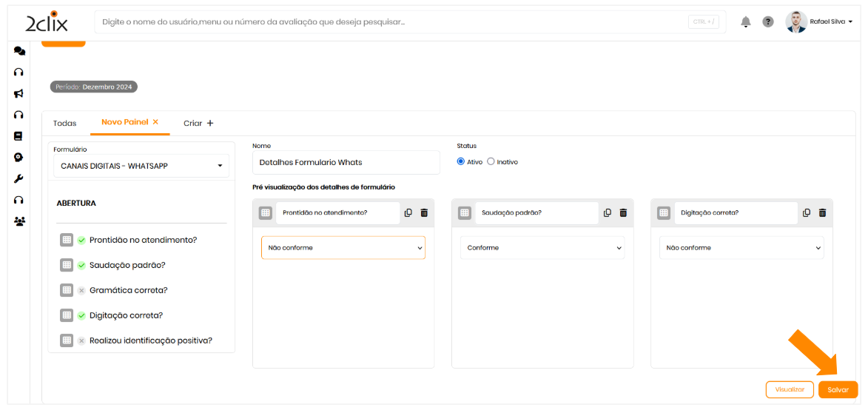Open the help question mark icon

pos(768,22)
